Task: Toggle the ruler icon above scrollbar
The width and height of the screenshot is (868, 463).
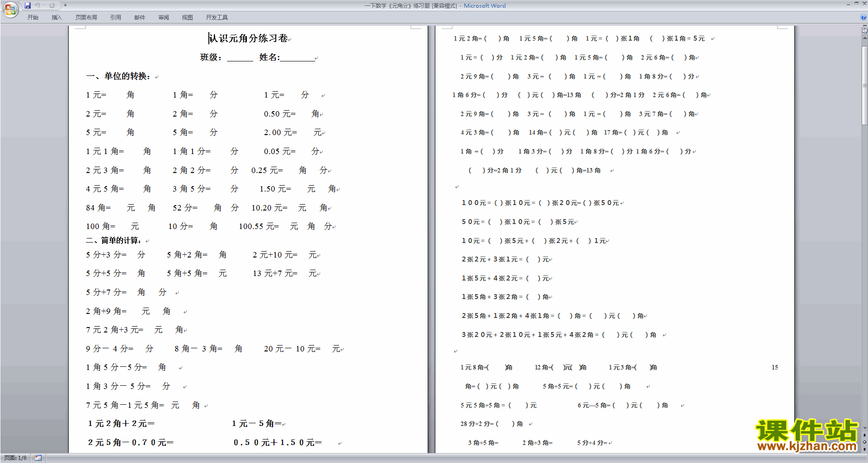Action: (x=864, y=31)
